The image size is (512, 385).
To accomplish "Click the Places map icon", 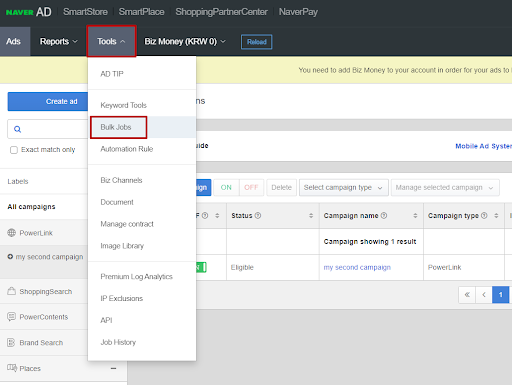I will (12, 368).
